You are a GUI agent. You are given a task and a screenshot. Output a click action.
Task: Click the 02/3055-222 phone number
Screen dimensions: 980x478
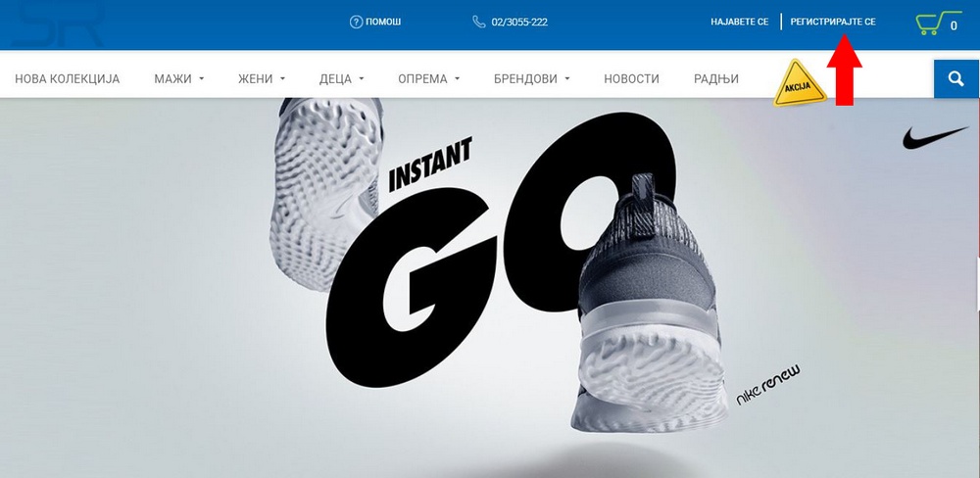pyautogui.click(x=519, y=22)
